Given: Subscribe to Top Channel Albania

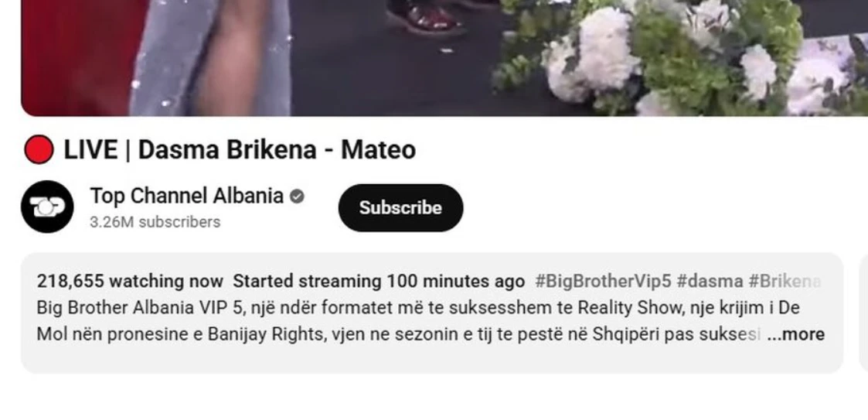Looking at the screenshot, I should [401, 208].
